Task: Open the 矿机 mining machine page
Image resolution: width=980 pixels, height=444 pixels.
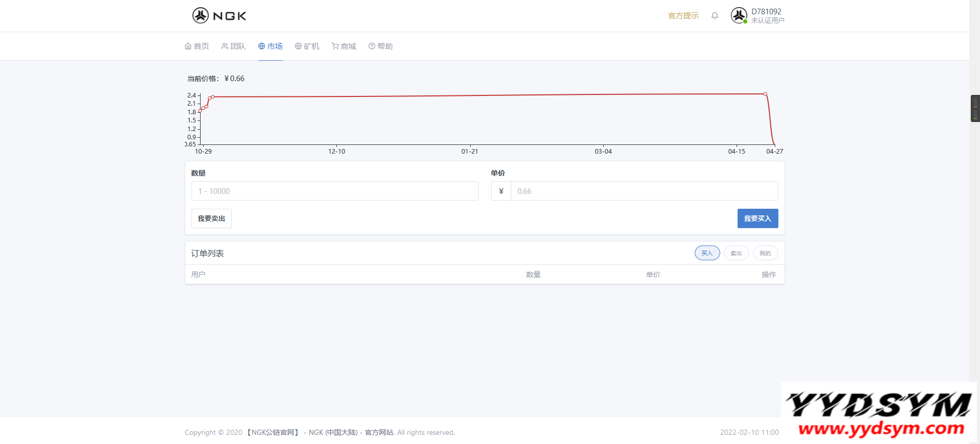Action: 307,46
